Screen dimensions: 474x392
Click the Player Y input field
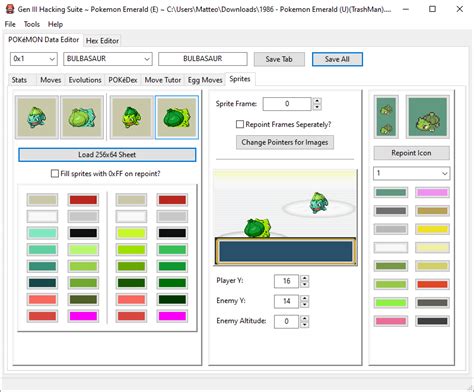tap(286, 281)
